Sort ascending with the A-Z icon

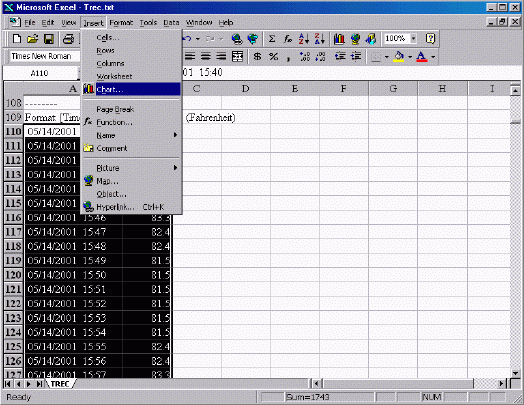pyautogui.click(x=304, y=39)
